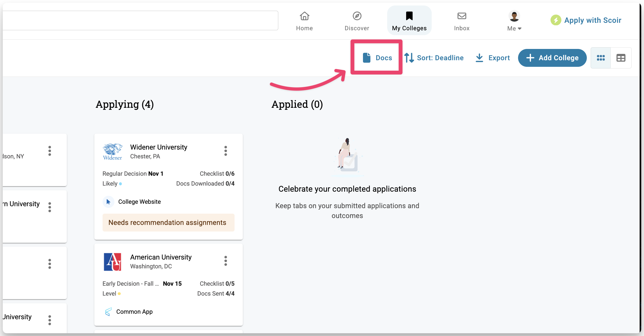
Task: Open American University three-dot menu
Action: point(225,261)
